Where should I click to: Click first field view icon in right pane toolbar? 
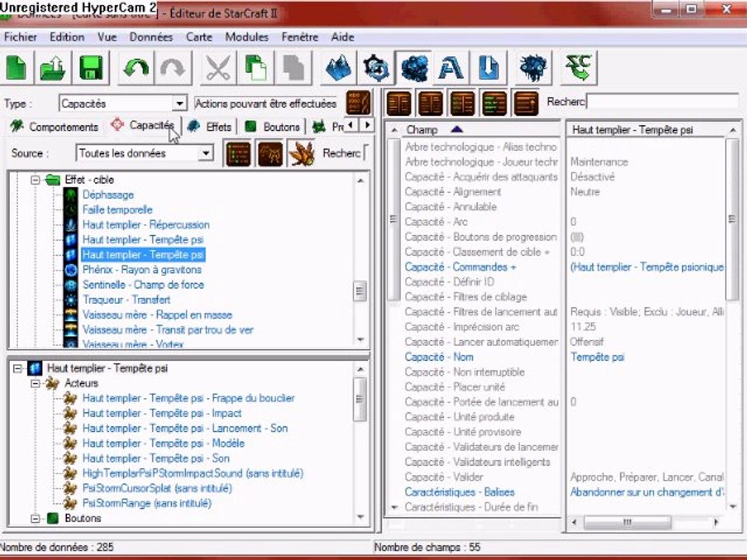pyautogui.click(x=398, y=103)
